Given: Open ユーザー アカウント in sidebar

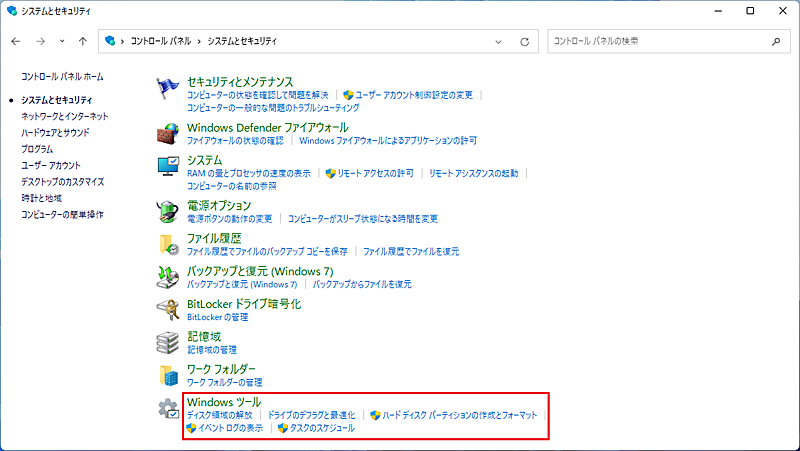Looking at the screenshot, I should 51,165.
